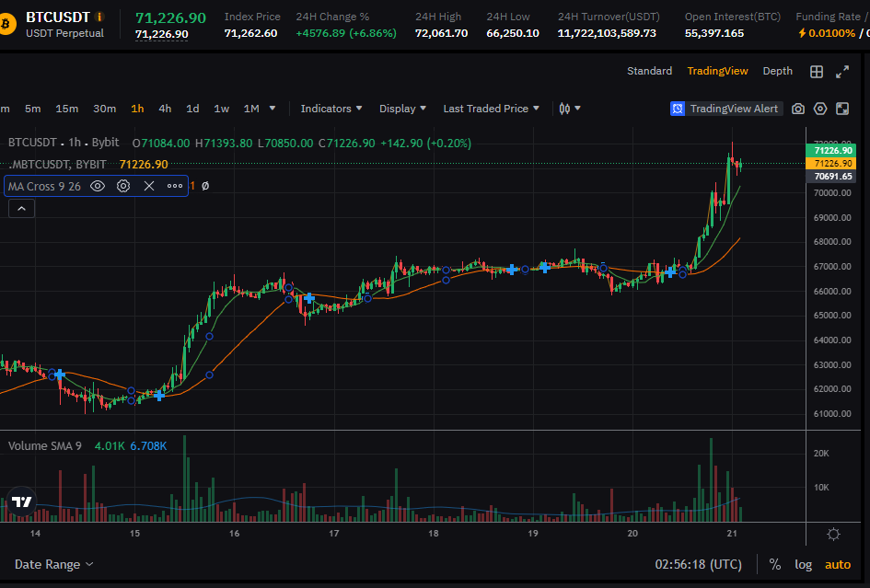Open the Display dropdown
Screen dimensions: 870x588
pos(402,109)
